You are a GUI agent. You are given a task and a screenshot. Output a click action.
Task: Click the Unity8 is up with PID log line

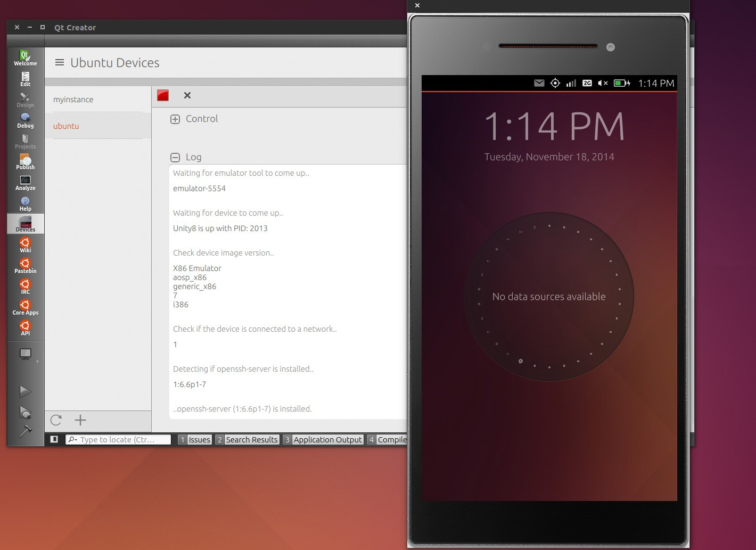[x=220, y=228]
